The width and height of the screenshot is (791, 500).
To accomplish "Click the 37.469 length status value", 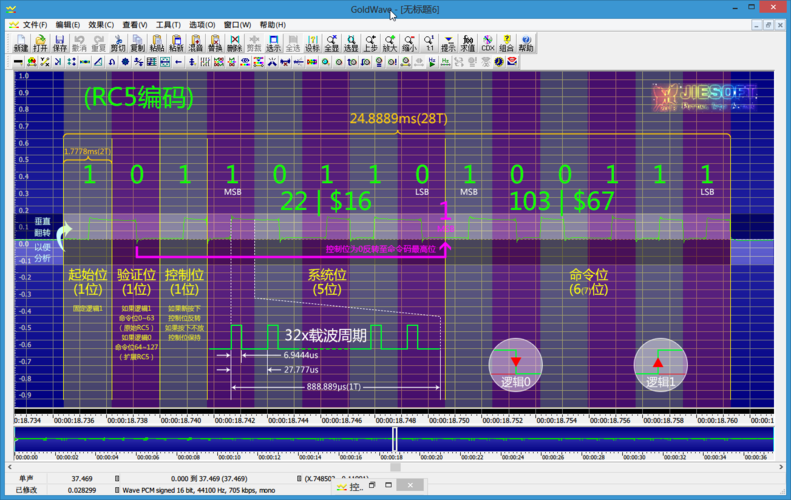I will [82, 478].
